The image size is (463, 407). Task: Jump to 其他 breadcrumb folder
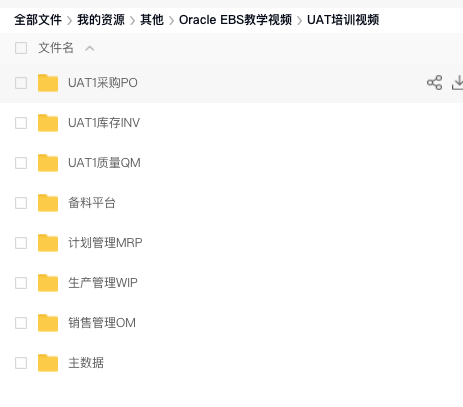coord(152,20)
